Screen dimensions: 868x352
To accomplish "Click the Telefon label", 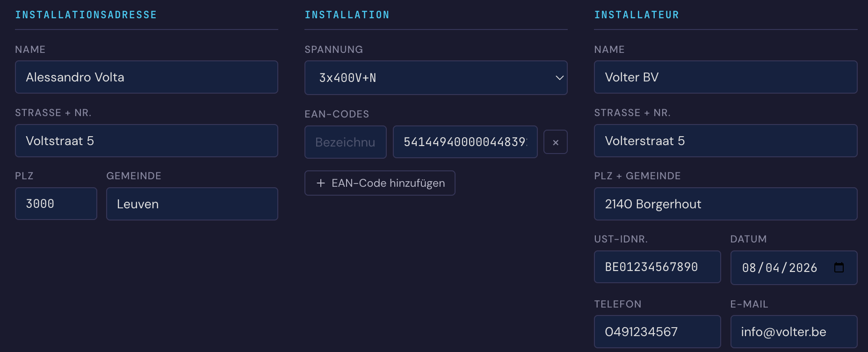I will pos(618,304).
